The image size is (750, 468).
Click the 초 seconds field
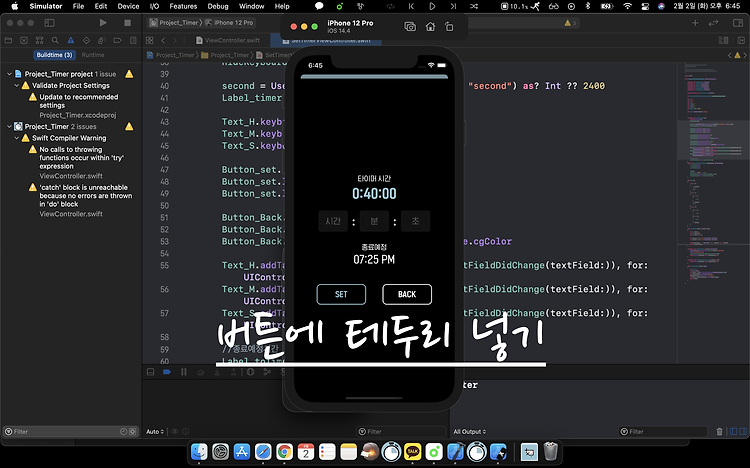(x=415, y=221)
